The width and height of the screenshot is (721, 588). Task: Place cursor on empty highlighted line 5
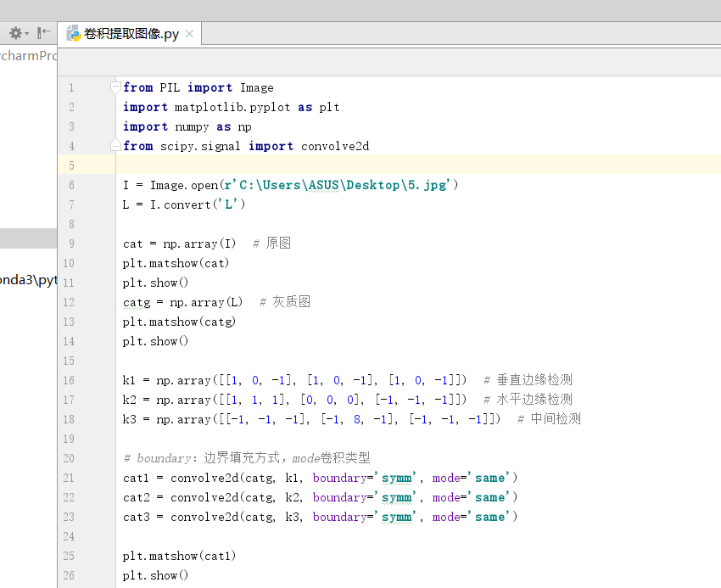click(x=417, y=165)
